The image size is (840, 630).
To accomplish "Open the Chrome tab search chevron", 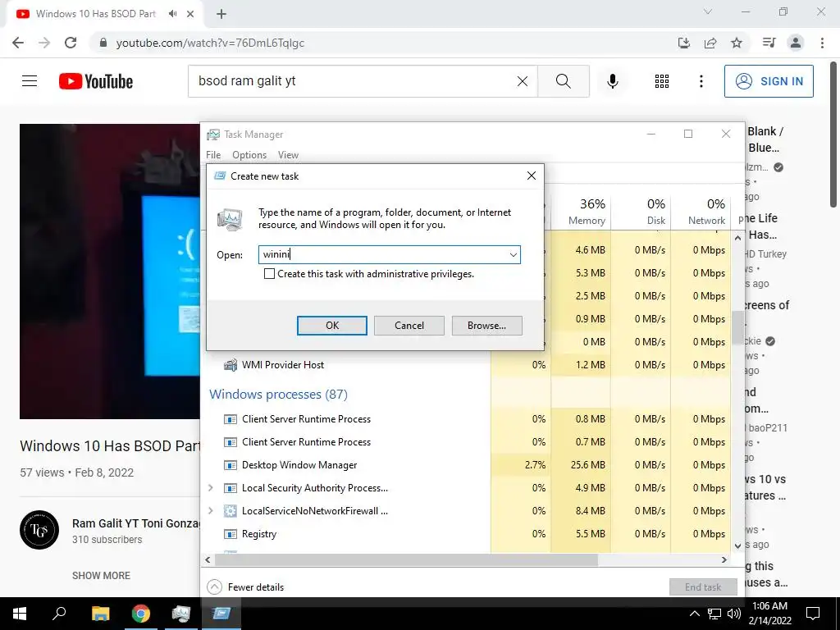I will [x=708, y=11].
